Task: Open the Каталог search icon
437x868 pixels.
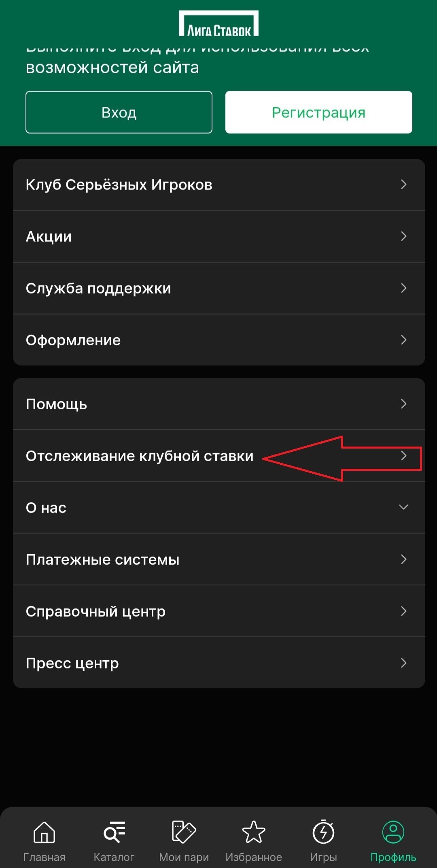Action: pyautogui.click(x=114, y=832)
